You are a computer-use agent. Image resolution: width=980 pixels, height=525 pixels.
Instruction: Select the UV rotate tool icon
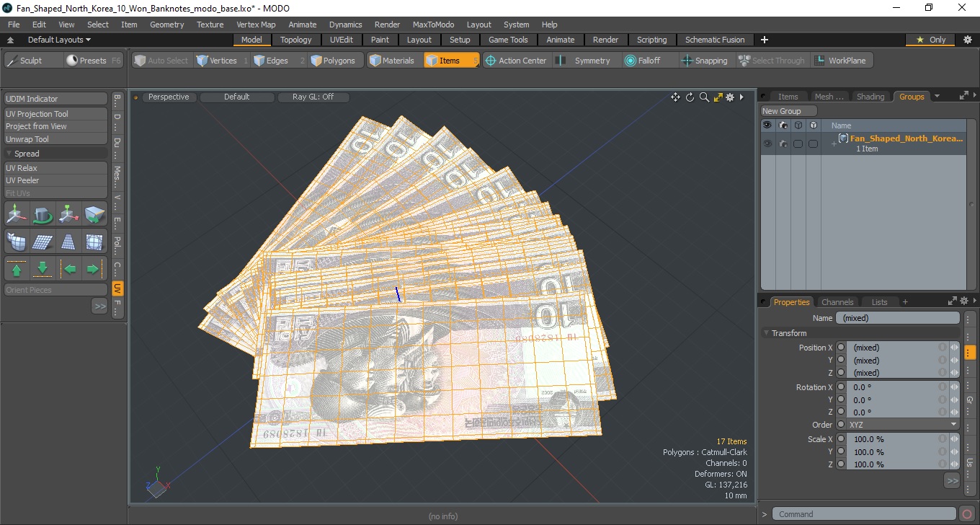tap(43, 214)
